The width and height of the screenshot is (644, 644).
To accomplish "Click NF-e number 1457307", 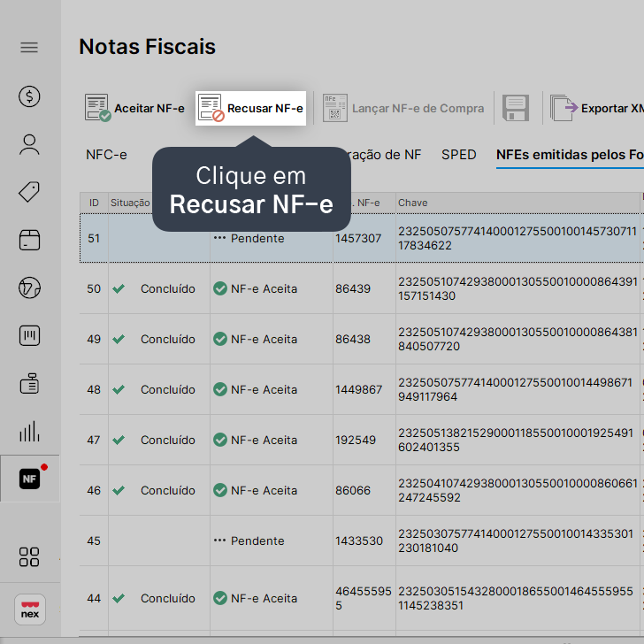I will click(x=358, y=238).
